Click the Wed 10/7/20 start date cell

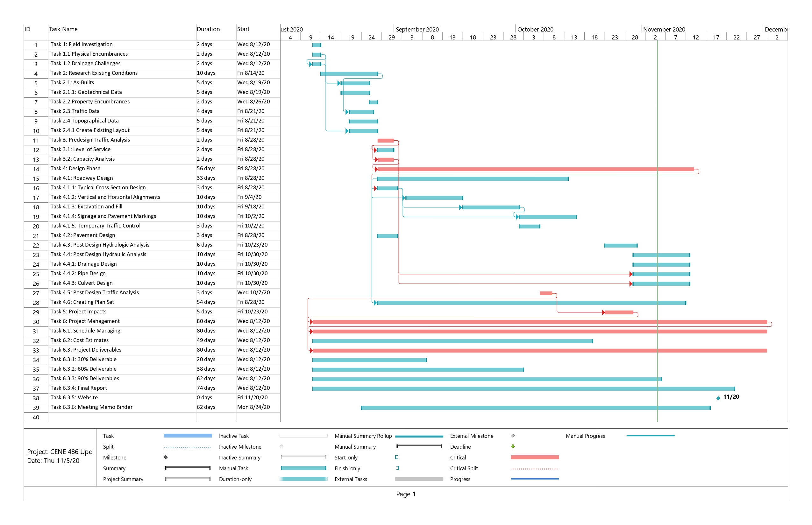point(253,292)
